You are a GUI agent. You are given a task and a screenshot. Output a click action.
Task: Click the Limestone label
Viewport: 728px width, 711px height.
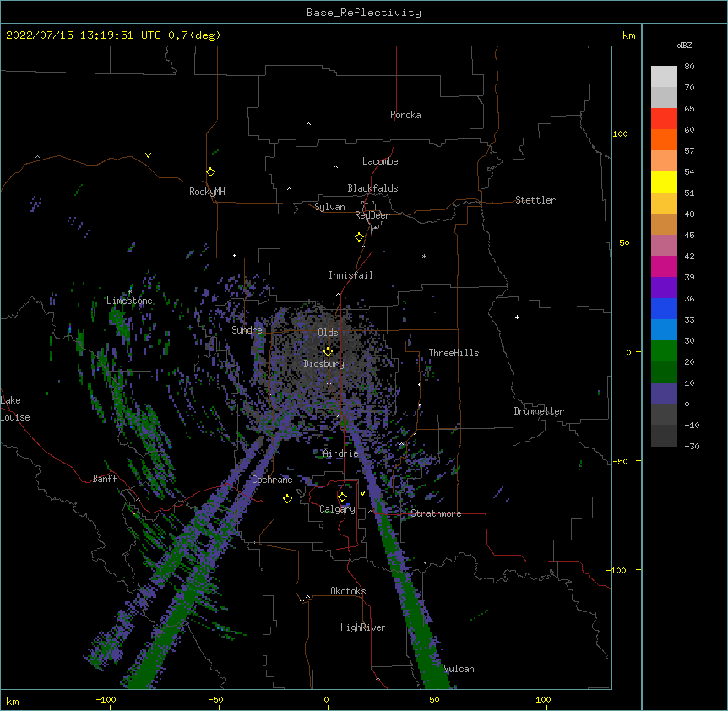tap(129, 301)
